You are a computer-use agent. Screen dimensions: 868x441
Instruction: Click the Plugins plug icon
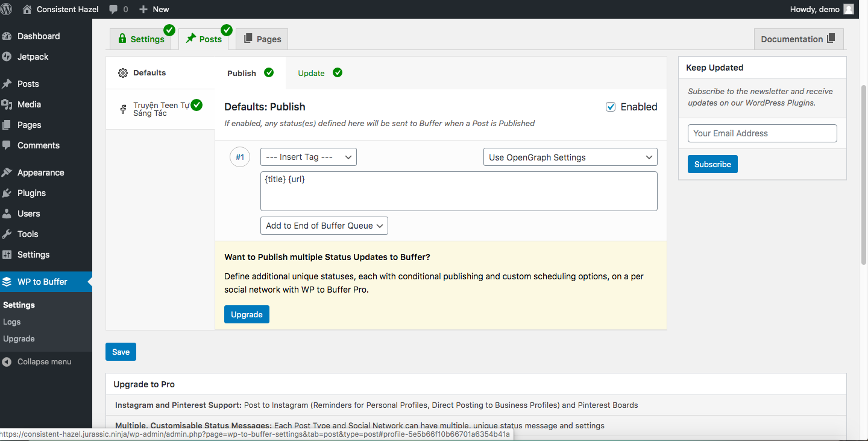click(x=7, y=193)
